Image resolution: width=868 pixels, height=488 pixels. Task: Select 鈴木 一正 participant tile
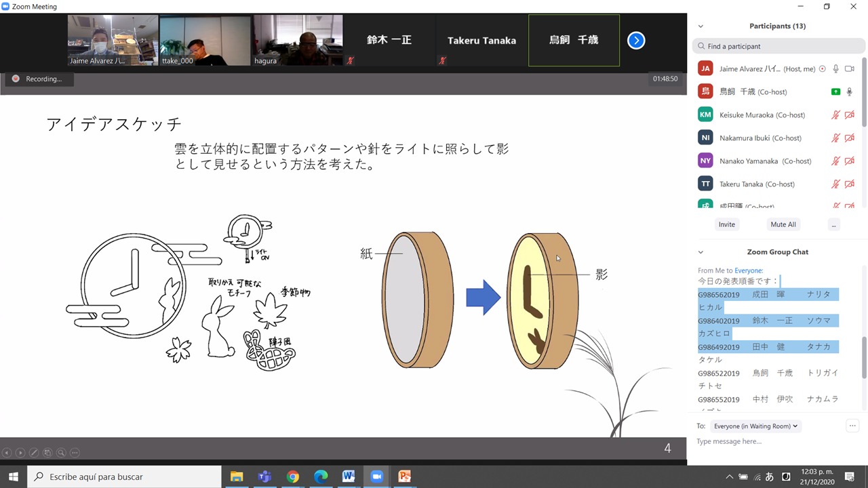tap(389, 41)
